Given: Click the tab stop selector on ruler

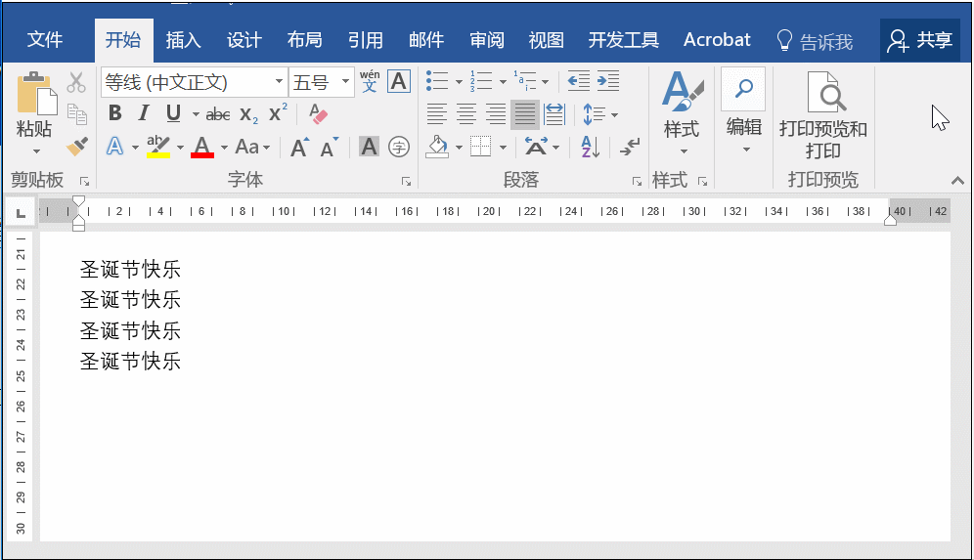Looking at the screenshot, I should (21, 214).
